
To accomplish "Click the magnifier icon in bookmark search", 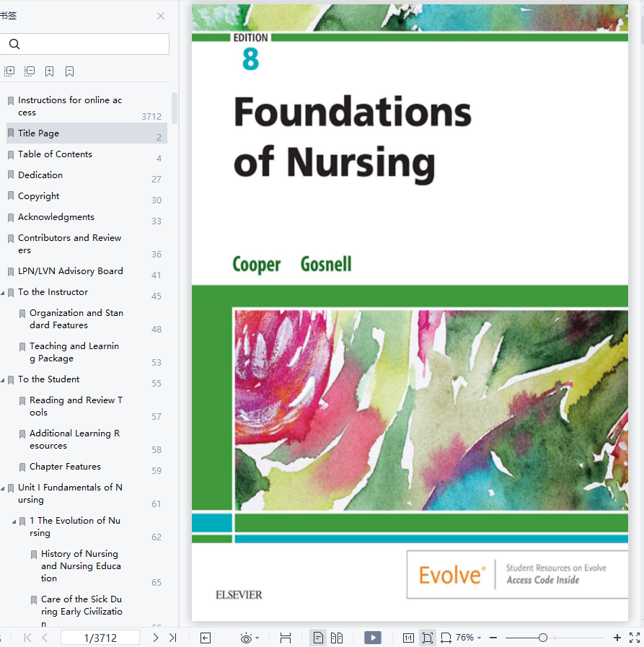I will pyautogui.click(x=14, y=44).
